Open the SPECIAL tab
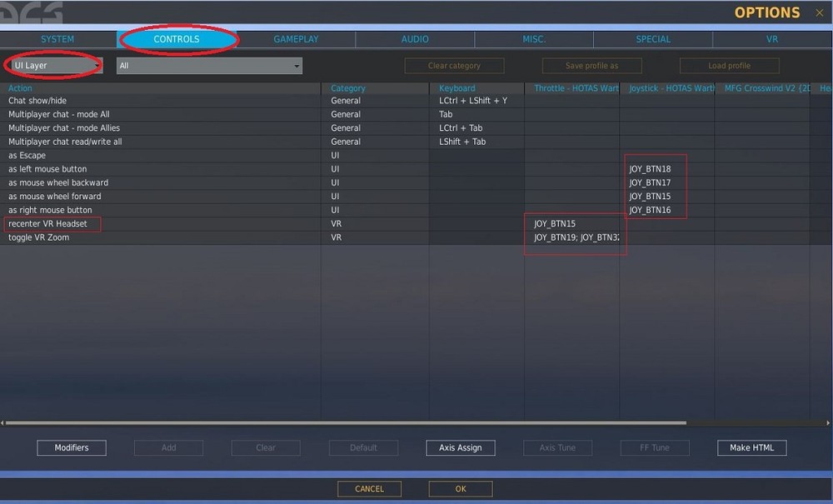 coord(653,39)
